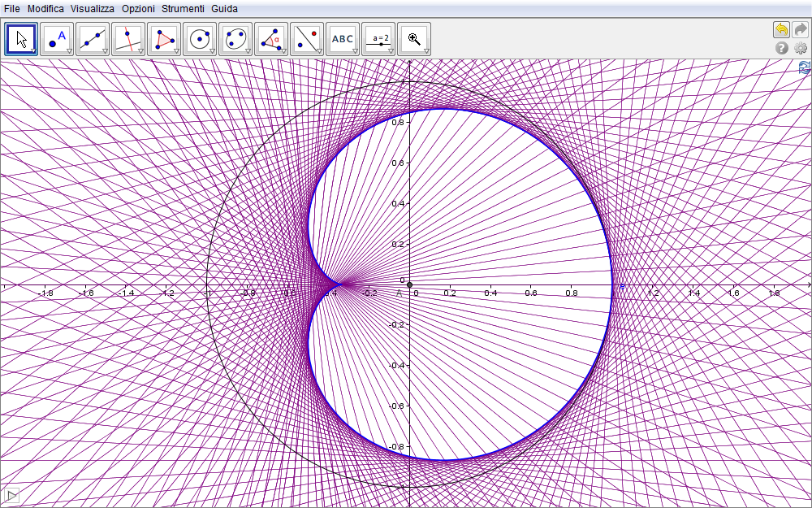812x508 pixels.
Task: Expand the Angle tool's small dropdown triangle
Action: (283, 51)
